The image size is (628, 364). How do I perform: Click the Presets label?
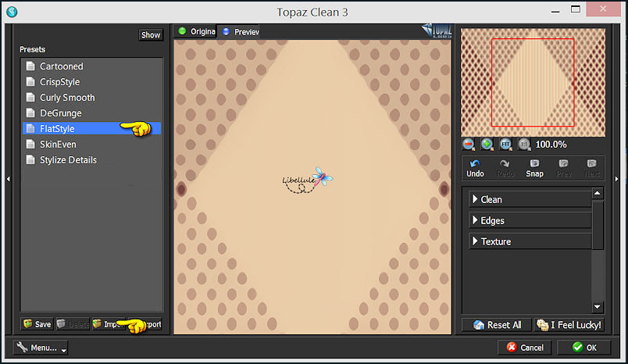click(x=33, y=49)
